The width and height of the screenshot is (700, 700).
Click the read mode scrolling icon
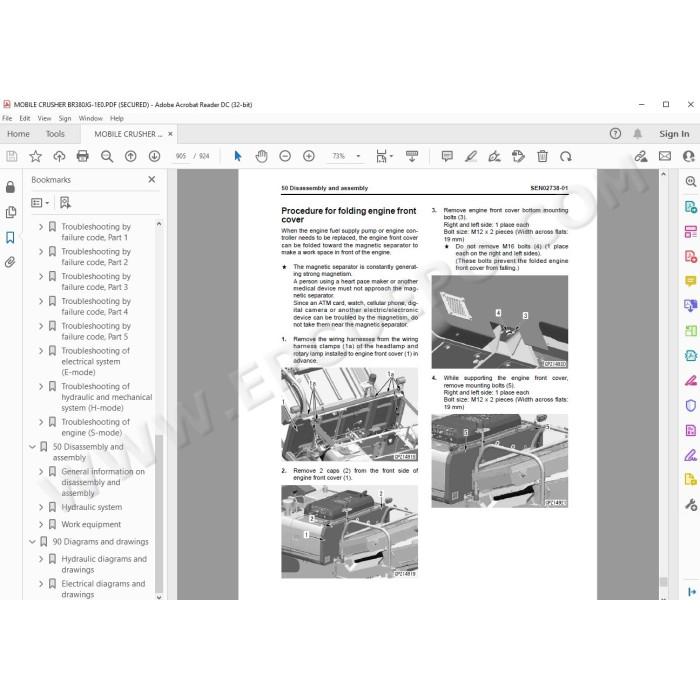pyautogui.click(x=412, y=156)
